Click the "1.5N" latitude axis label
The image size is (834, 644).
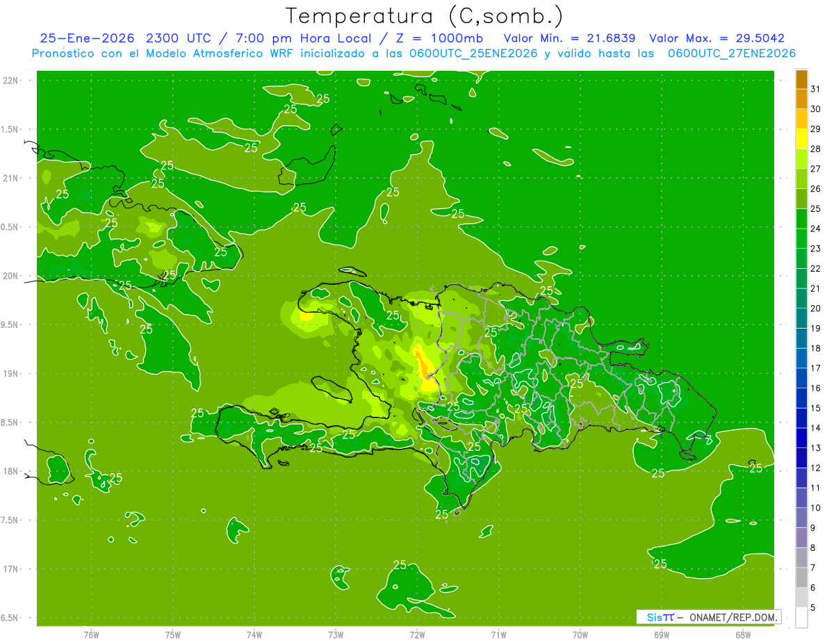click(x=10, y=129)
